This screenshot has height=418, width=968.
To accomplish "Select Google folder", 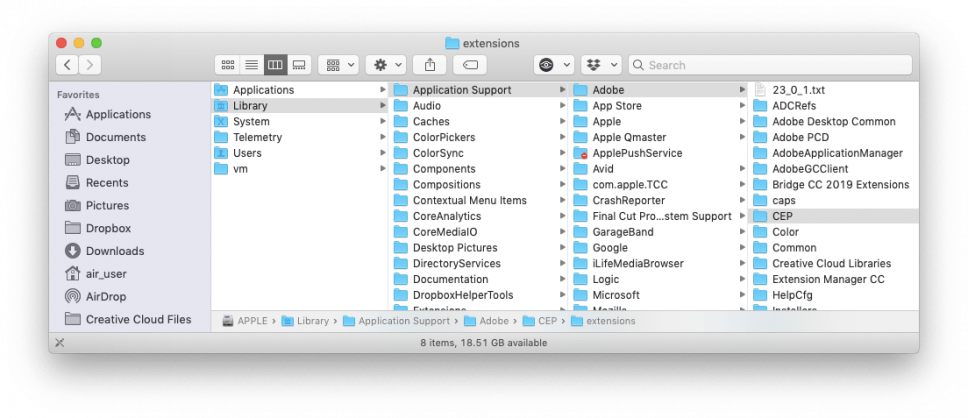I will 659,248.
